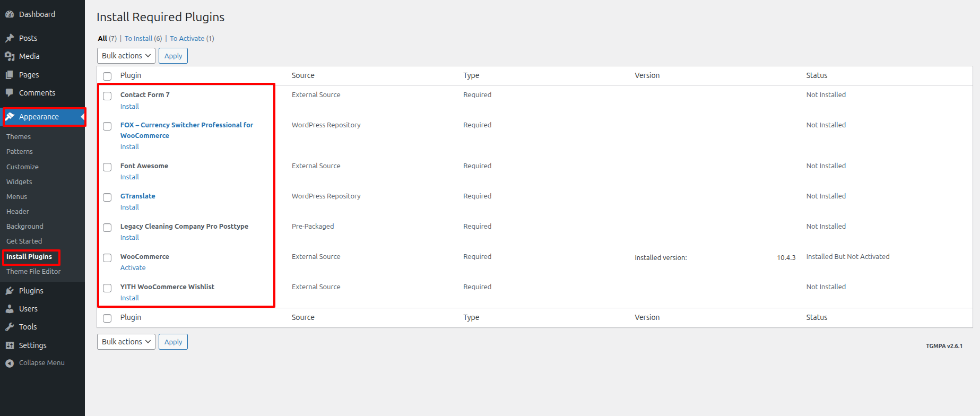The width and height of the screenshot is (980, 416).
Task: Tick the WooCommerce plugin checkbox
Action: tap(107, 258)
